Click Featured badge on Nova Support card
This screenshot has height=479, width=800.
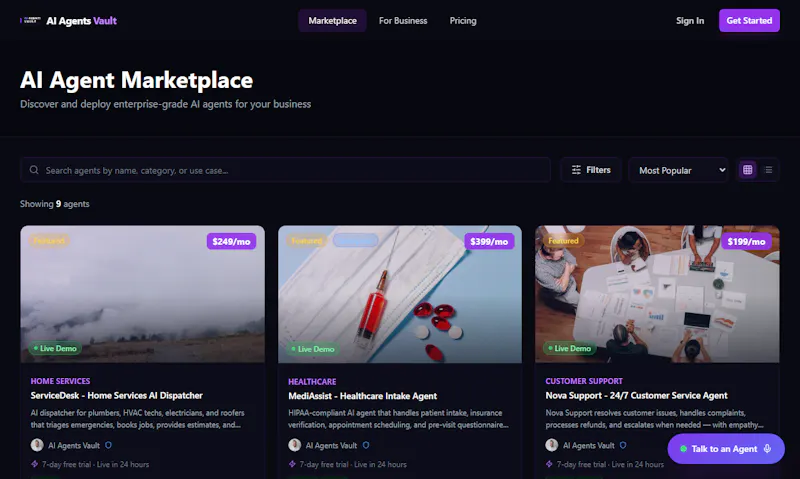coord(563,240)
